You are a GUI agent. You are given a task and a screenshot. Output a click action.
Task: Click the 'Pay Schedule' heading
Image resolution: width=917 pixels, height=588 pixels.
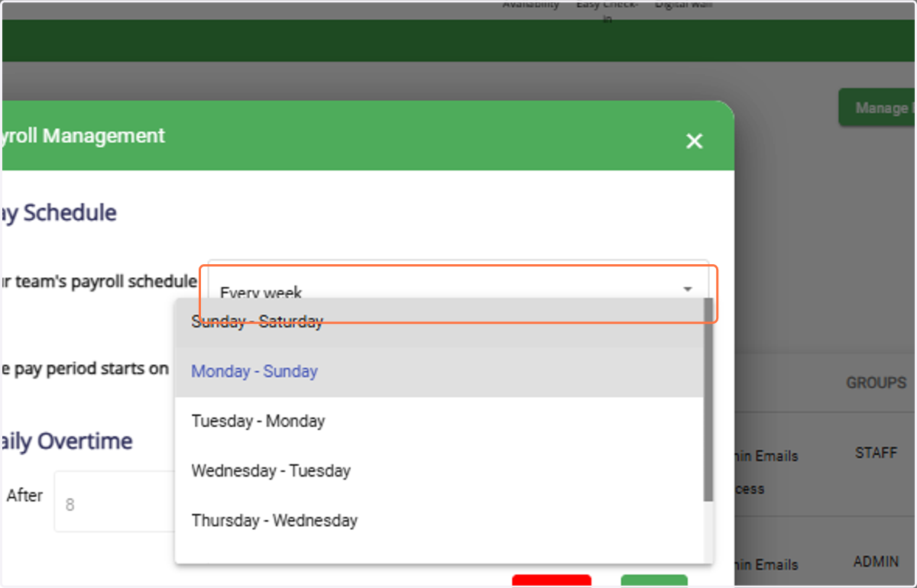pos(59,212)
